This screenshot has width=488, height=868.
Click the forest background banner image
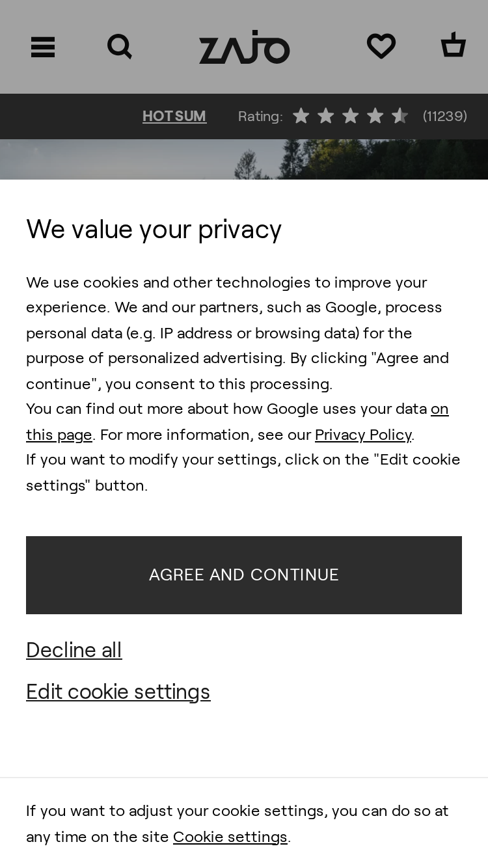tap(244, 159)
